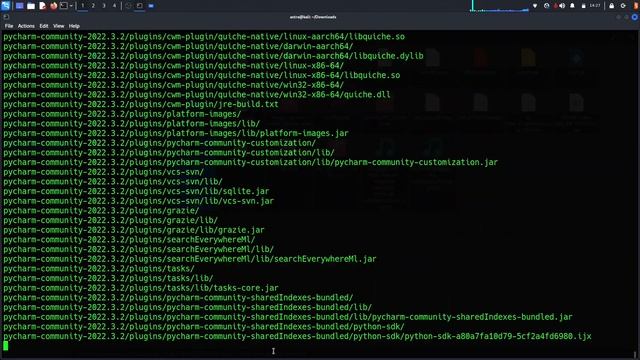640x360 pixels.
Task: Launch the text editor panel icon
Action: pyautogui.click(x=42, y=6)
